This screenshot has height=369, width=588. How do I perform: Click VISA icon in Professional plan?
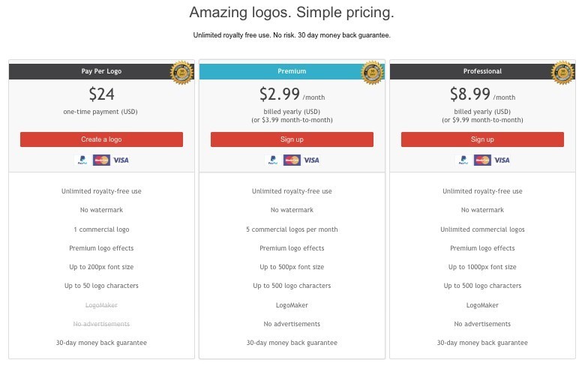pyautogui.click(x=502, y=160)
